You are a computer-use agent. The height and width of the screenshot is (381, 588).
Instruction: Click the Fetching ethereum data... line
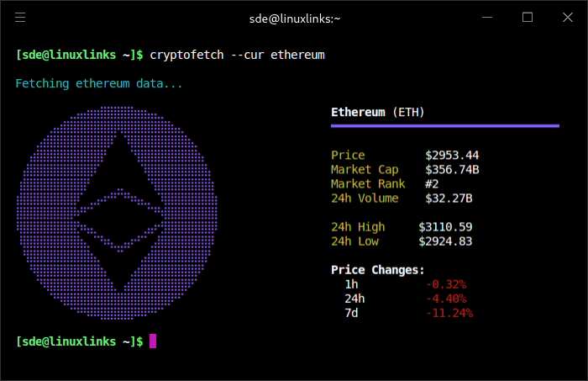point(98,84)
